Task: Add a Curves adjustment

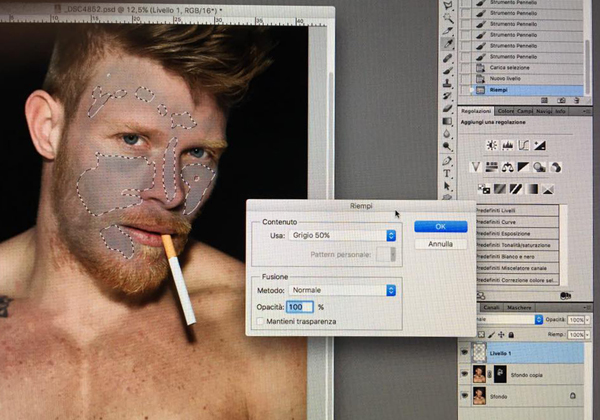Action: click(x=523, y=145)
